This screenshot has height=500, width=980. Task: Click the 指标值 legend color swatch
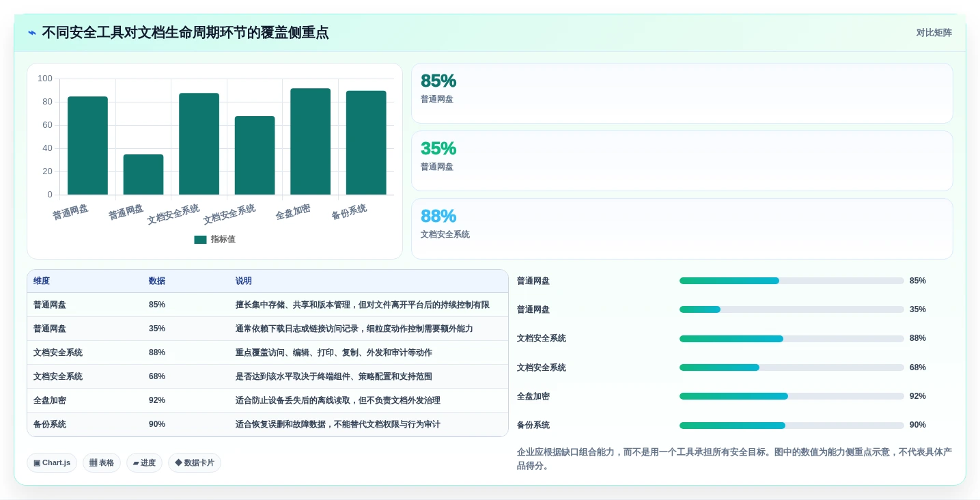[200, 240]
